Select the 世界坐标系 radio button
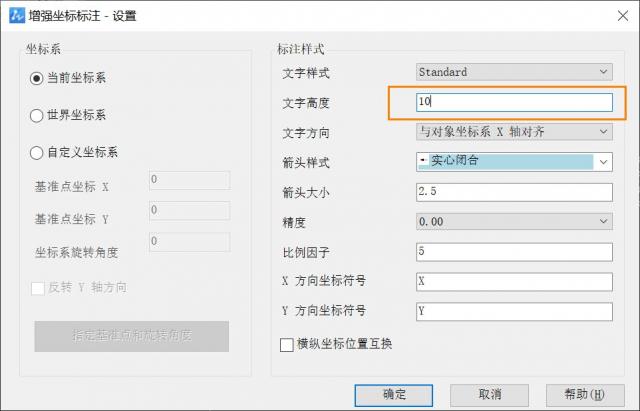This screenshot has width=640, height=411. pos(38,115)
